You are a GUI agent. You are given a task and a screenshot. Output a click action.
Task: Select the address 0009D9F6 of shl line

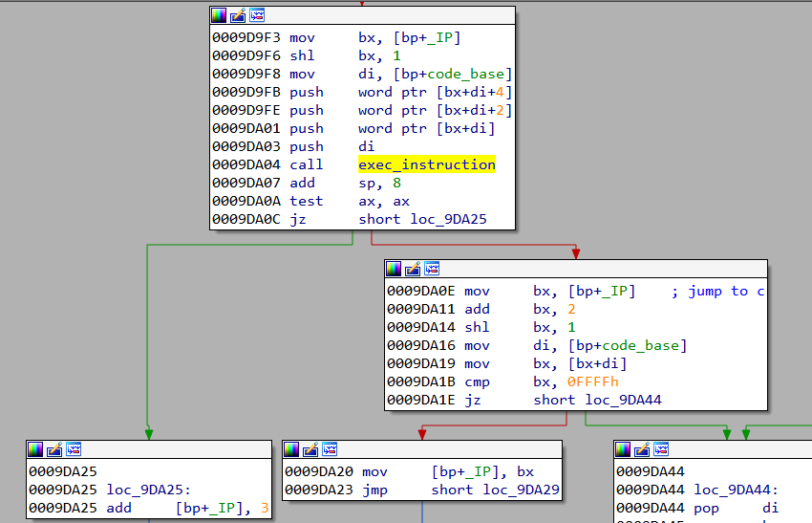tap(246, 55)
